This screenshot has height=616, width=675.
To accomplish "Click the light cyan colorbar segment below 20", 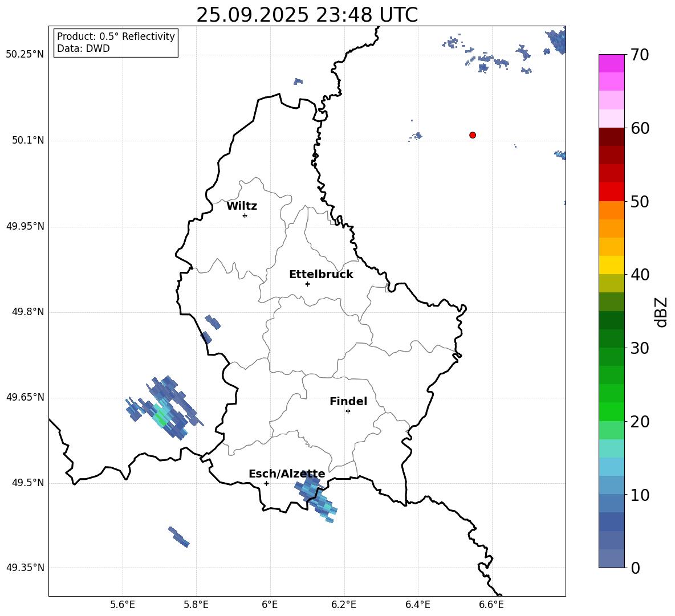I will click(612, 448).
